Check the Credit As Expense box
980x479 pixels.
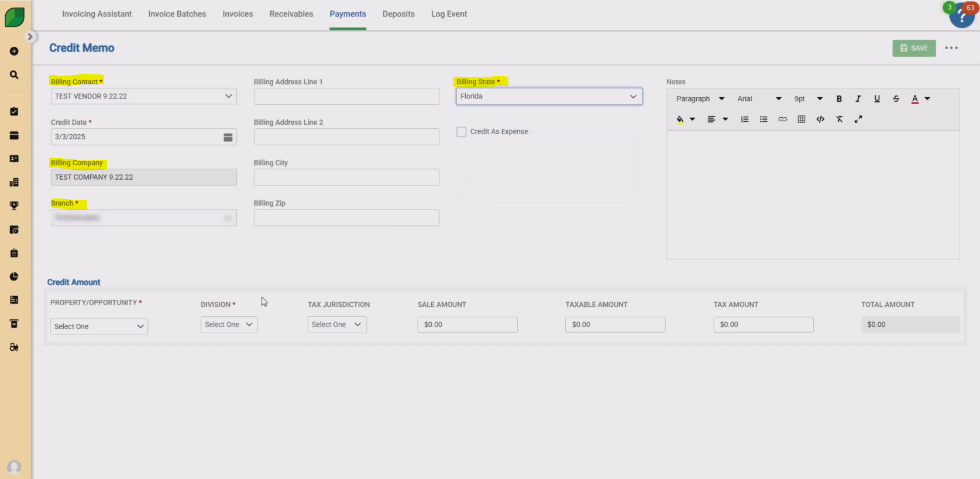[462, 132]
